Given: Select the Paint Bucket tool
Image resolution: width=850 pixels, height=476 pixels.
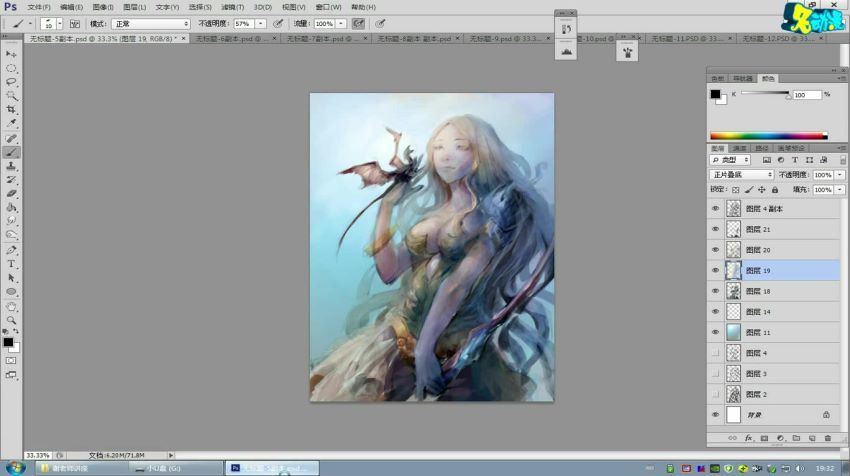Looking at the screenshot, I should pyautogui.click(x=11, y=208).
